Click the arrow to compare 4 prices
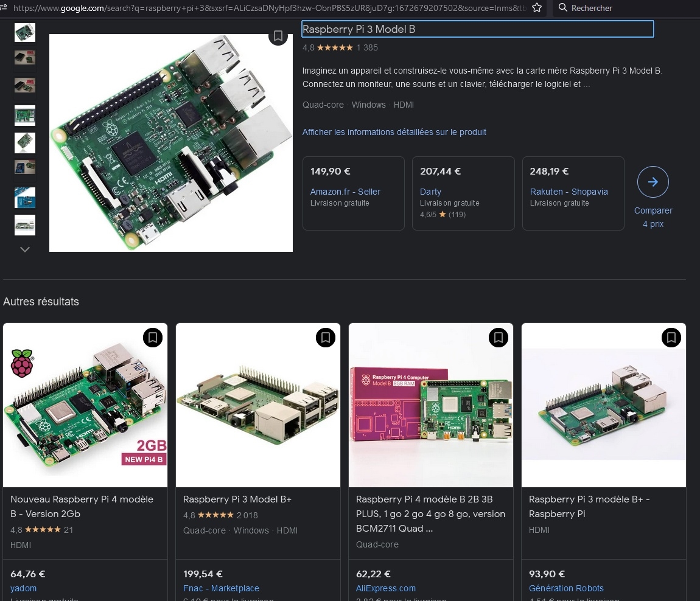 tap(653, 182)
